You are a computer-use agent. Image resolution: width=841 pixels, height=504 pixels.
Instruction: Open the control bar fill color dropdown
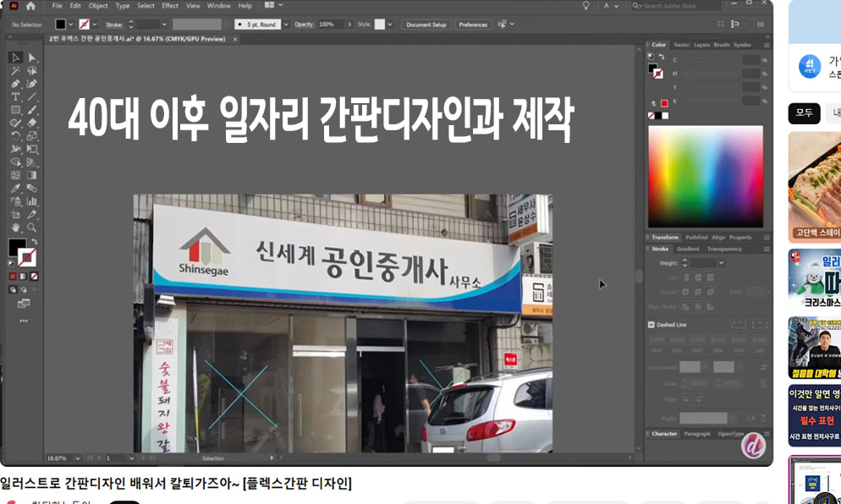tap(70, 25)
